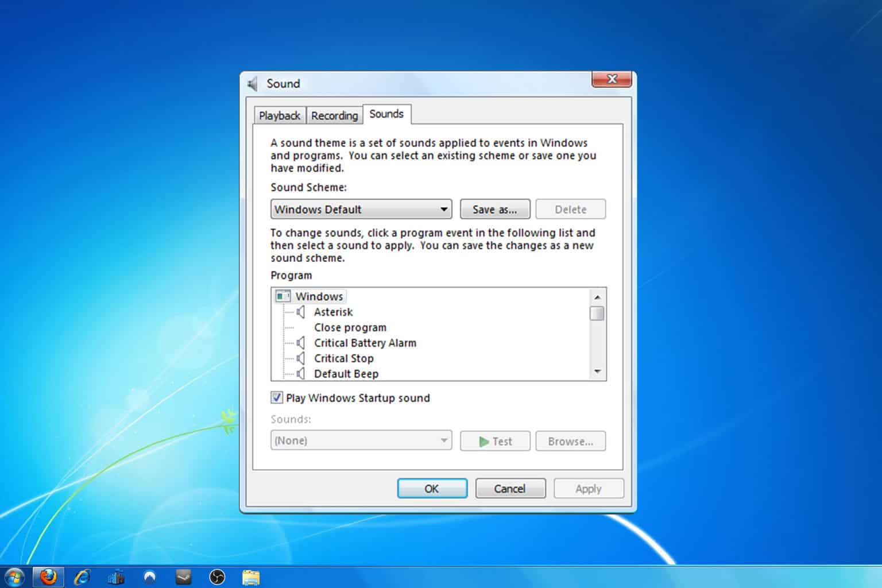This screenshot has width=882, height=588.
Task: Uncheck Play Windows Startup sound
Action: tap(277, 397)
